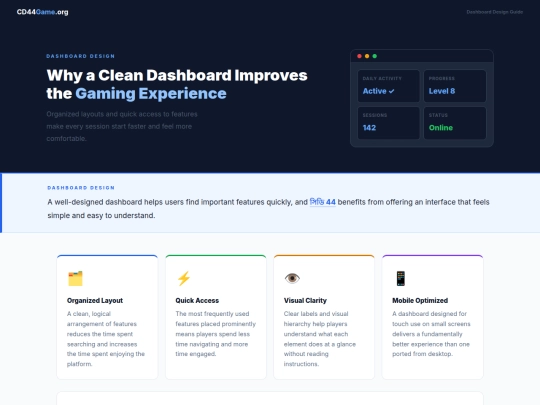The image size is (540, 405).
Task: Click the Quick Access card description text
Action: pos(216,334)
